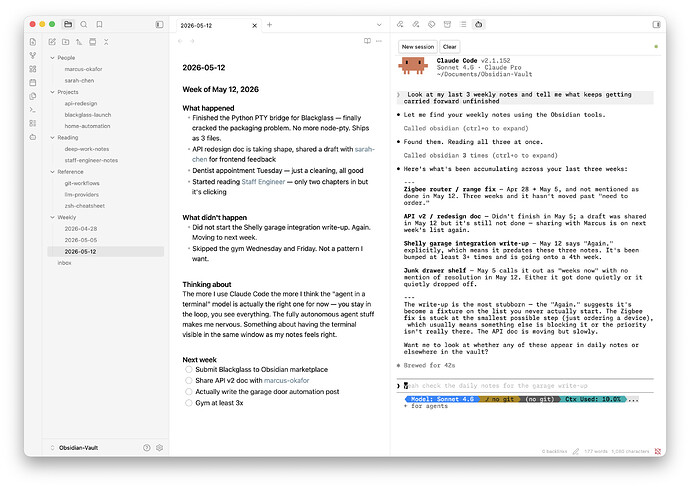Collapse the Projects folder
Image resolution: width=690 pixels, height=487 pixels.
coord(52,92)
